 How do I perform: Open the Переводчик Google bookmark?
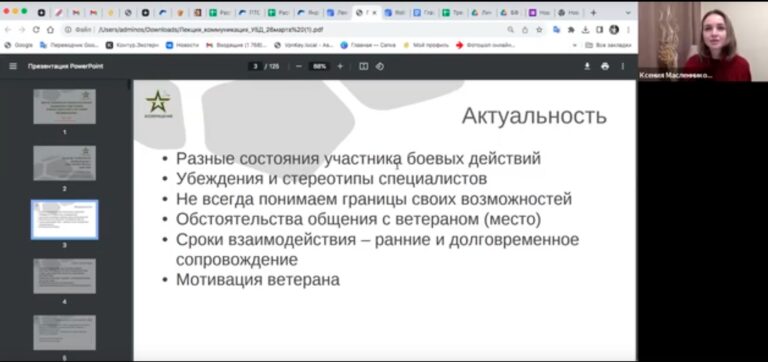coord(70,45)
